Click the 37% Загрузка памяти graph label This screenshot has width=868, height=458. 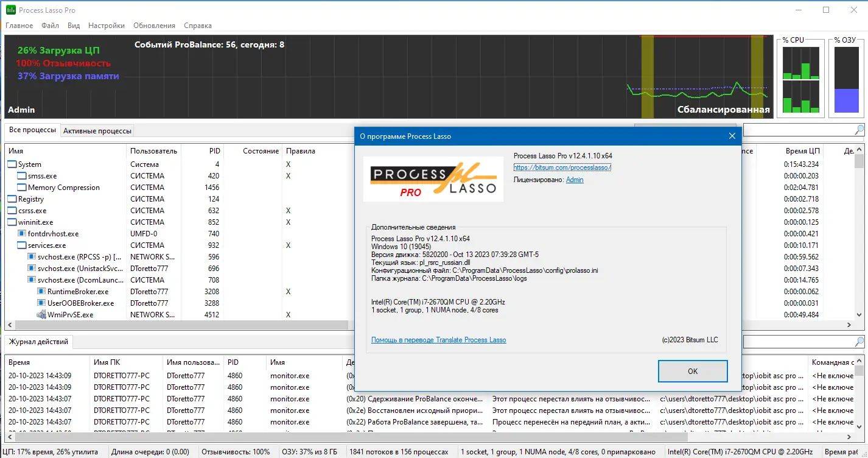tap(68, 76)
